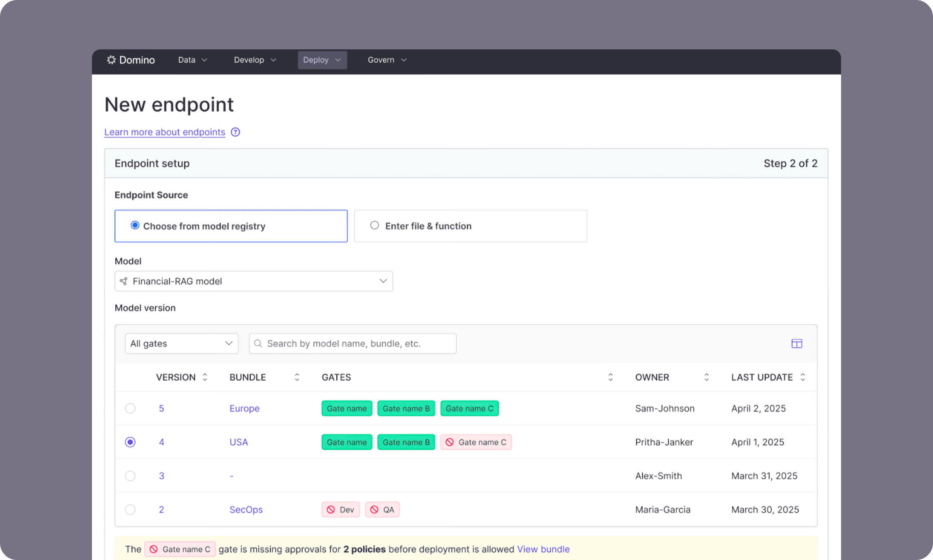
Task: Sort the table by the VERSION column arrows
Action: [205, 377]
